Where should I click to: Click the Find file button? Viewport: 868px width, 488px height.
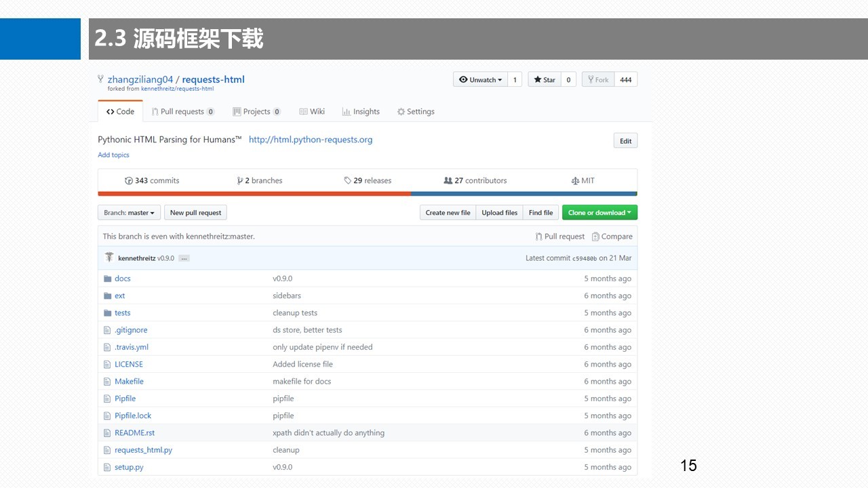click(540, 213)
